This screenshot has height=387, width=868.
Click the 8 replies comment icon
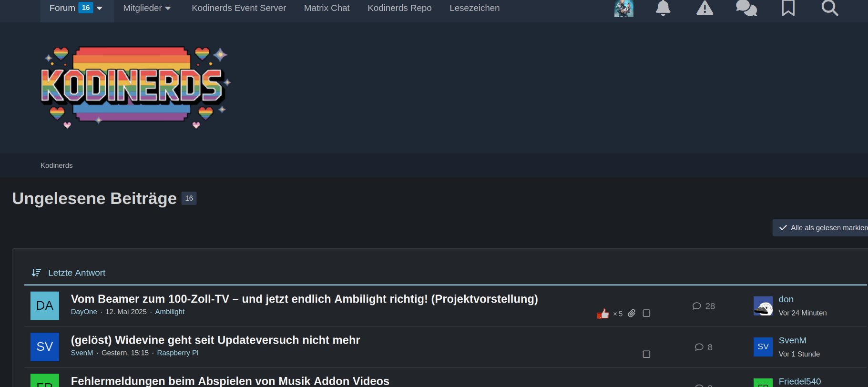click(x=699, y=347)
